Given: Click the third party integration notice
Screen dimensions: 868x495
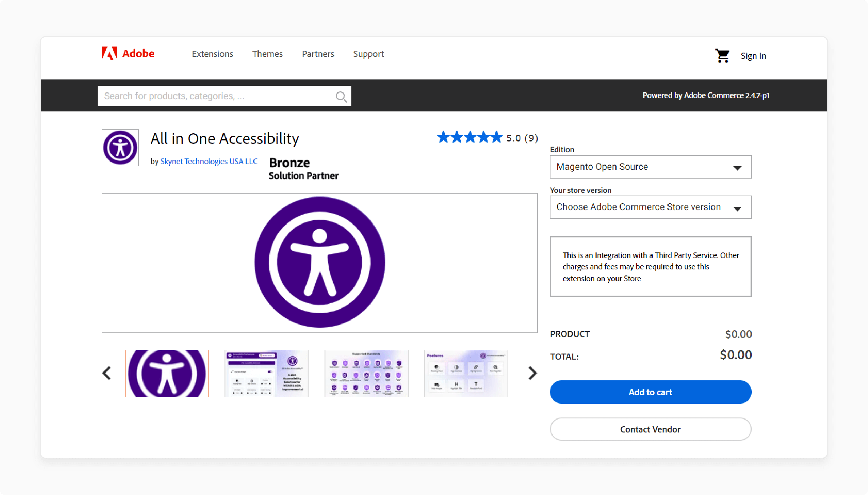Looking at the screenshot, I should [x=650, y=267].
